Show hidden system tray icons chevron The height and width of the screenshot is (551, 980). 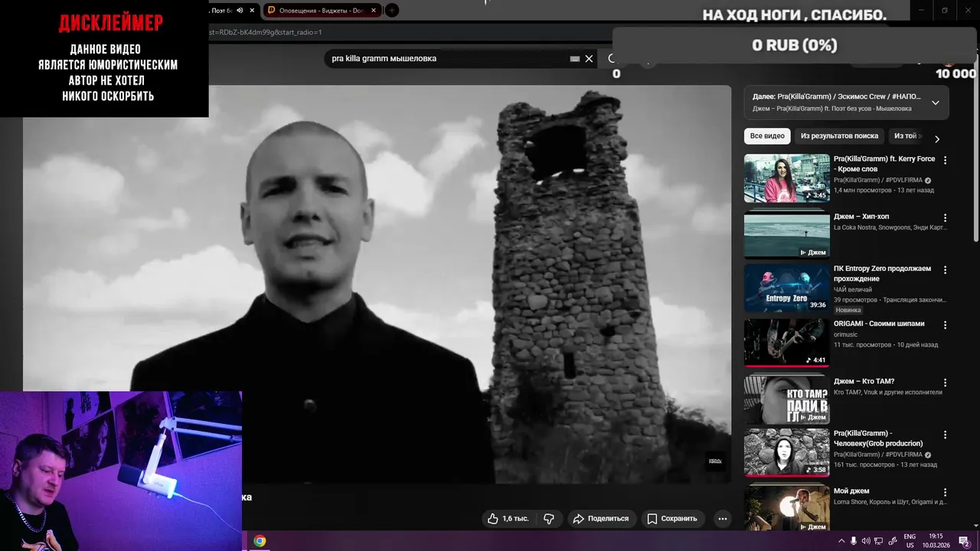pyautogui.click(x=841, y=541)
